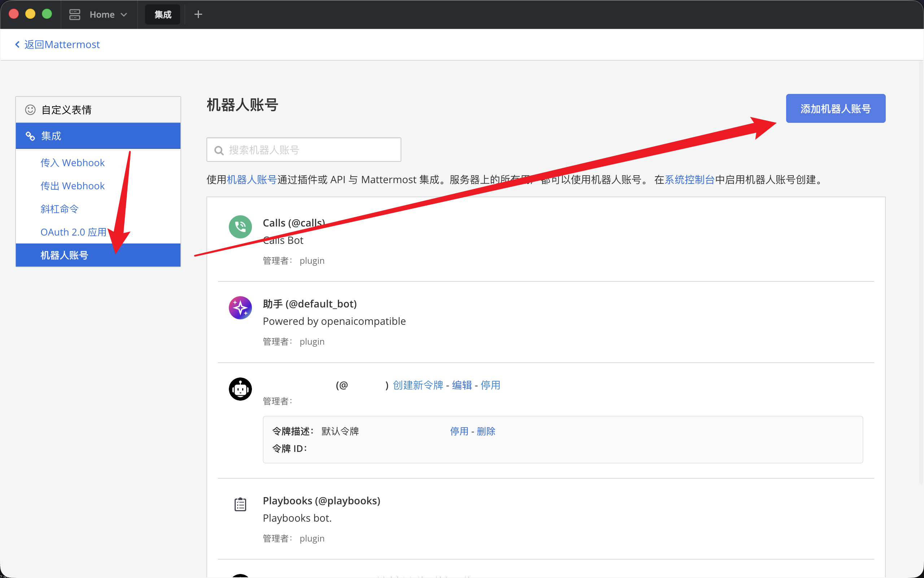Image resolution: width=924 pixels, height=578 pixels.
Task: Open 机器人账号 documentation link in description
Action: click(x=252, y=179)
